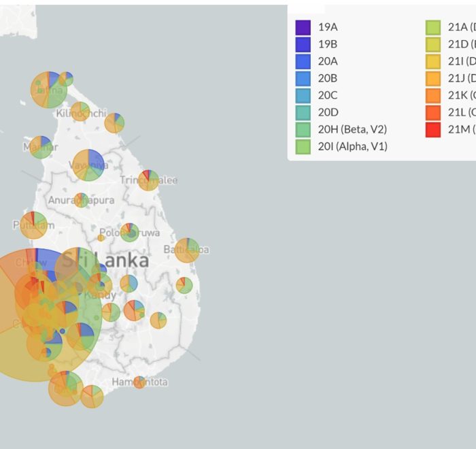This screenshot has width=476, height=449.
Task: Select the 21M red legend swatch
Action: pyautogui.click(x=433, y=129)
